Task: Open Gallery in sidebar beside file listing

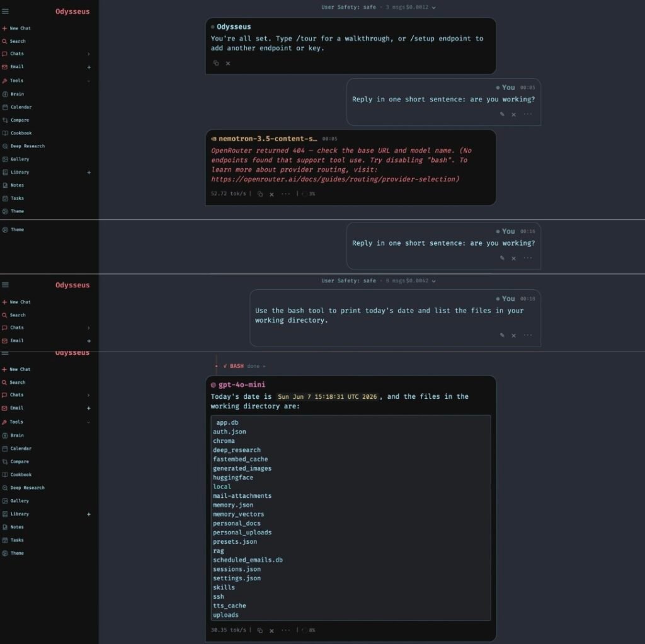Action: [x=16, y=501]
